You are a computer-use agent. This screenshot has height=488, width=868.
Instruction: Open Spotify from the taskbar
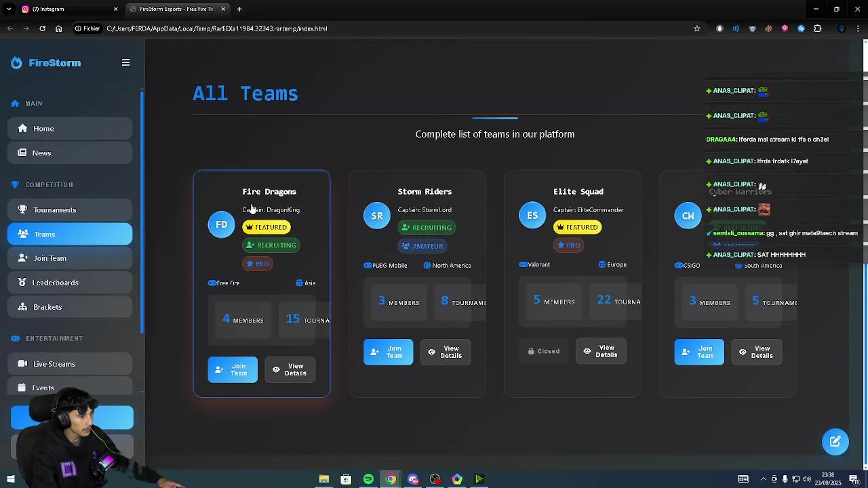coord(368,479)
